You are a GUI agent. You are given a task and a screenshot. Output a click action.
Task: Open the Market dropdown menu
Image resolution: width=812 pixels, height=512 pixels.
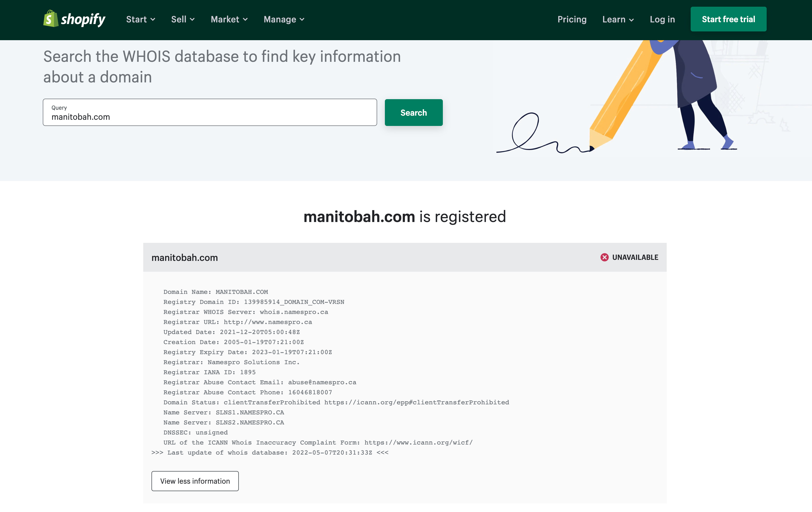[x=229, y=20]
